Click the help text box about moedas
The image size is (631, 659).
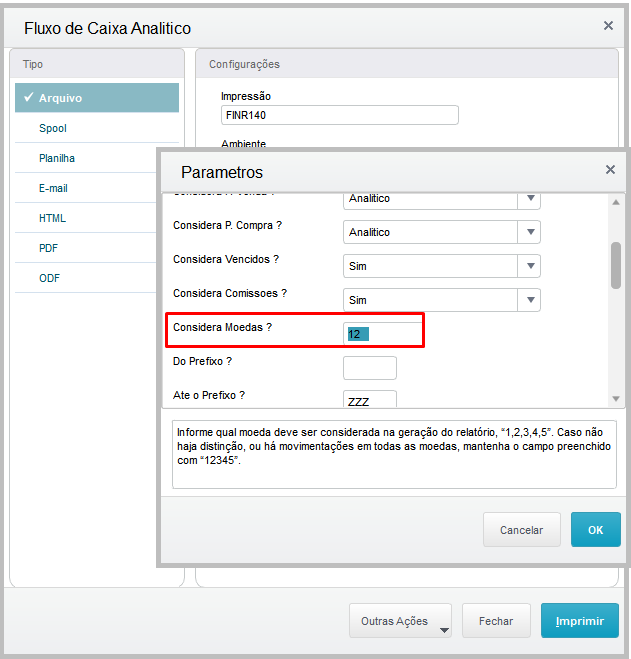[394, 454]
